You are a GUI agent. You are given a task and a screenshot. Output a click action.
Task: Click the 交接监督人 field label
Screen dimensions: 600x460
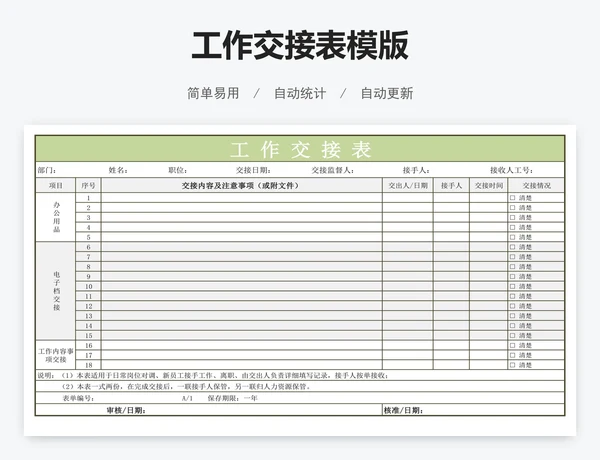point(333,170)
